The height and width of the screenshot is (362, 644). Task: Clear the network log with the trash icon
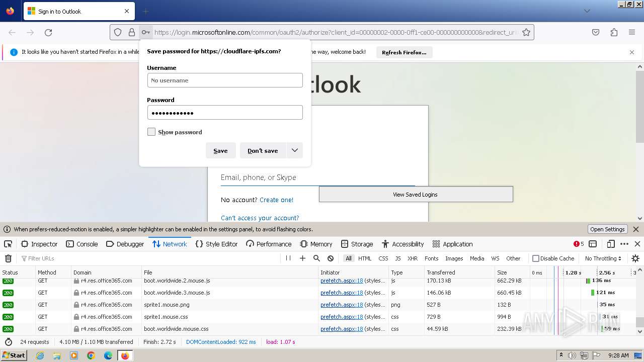point(8,258)
